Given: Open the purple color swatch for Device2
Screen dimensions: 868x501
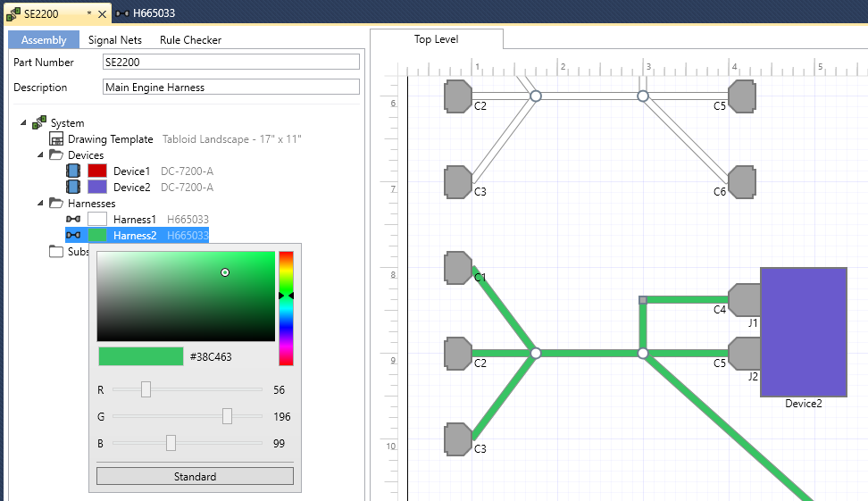Looking at the screenshot, I should point(96,187).
